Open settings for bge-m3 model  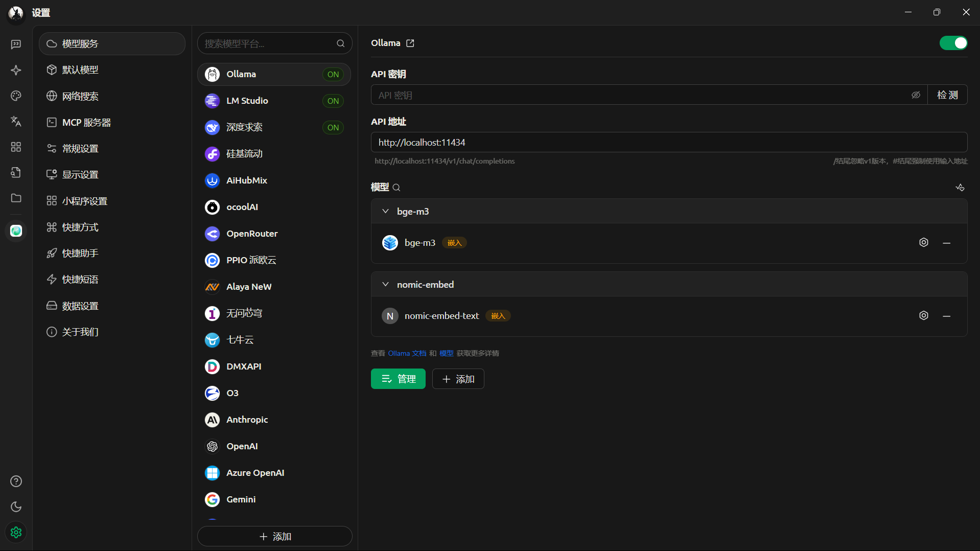pyautogui.click(x=924, y=242)
